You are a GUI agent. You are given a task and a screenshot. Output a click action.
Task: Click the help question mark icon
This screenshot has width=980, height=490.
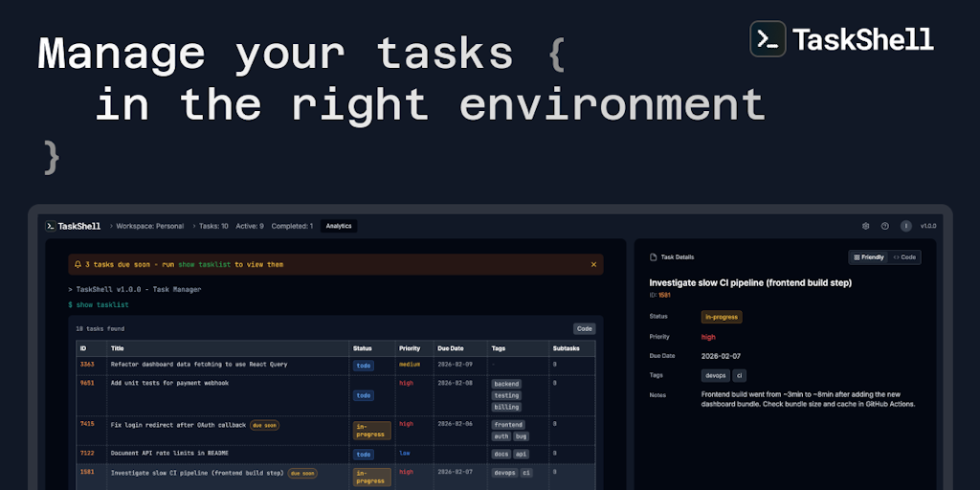(885, 226)
